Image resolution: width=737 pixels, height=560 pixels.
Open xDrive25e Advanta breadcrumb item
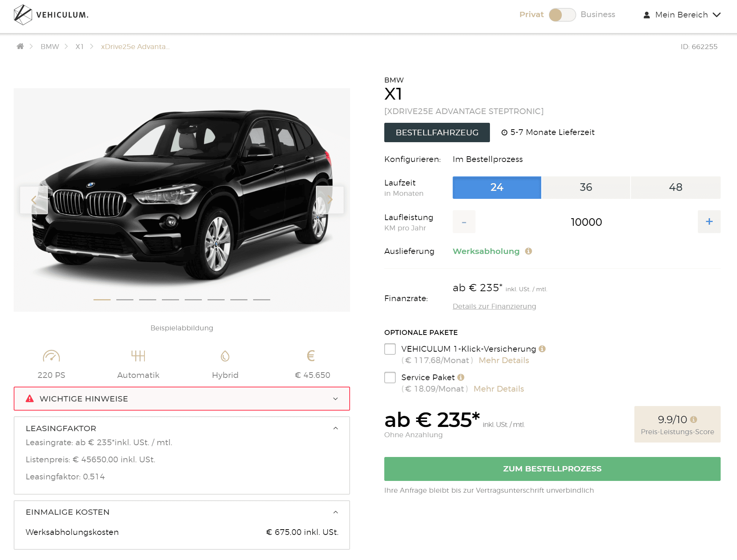tap(135, 46)
